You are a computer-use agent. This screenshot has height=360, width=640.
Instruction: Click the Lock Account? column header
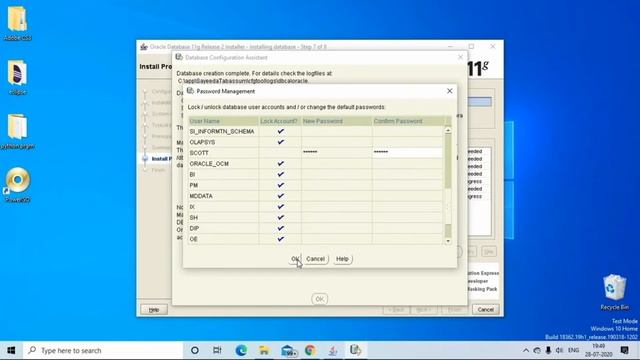[280, 121]
